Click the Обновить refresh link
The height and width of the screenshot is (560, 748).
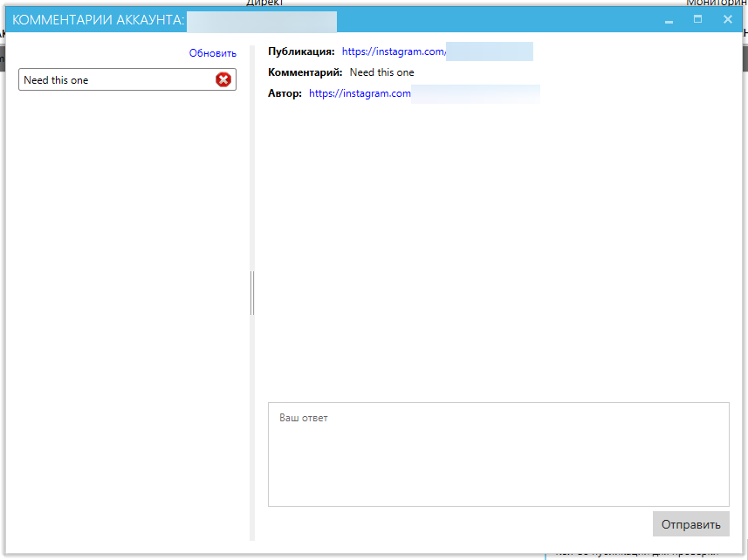click(x=212, y=53)
